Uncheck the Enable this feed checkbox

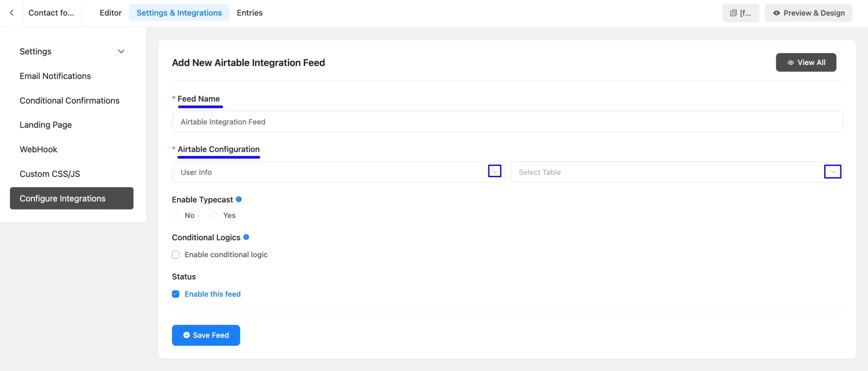pyautogui.click(x=176, y=294)
